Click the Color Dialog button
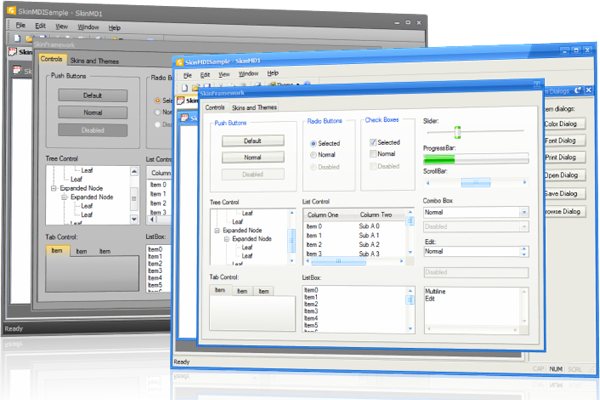This screenshot has width=600, height=400. tap(560, 124)
